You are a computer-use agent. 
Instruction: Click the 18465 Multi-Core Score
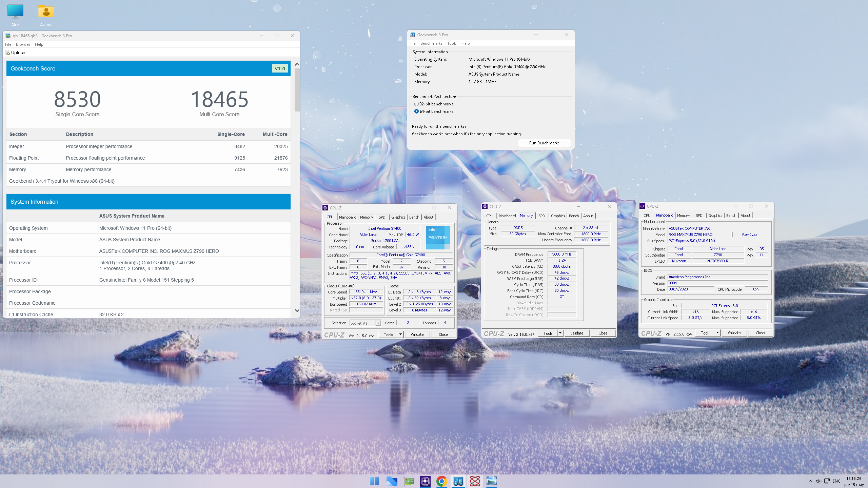219,99
